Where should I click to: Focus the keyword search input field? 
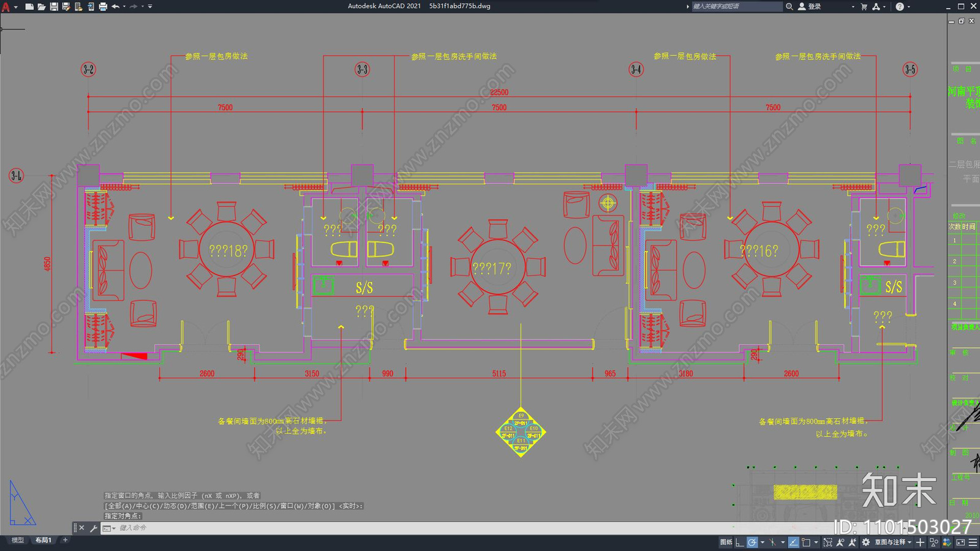[x=737, y=7]
